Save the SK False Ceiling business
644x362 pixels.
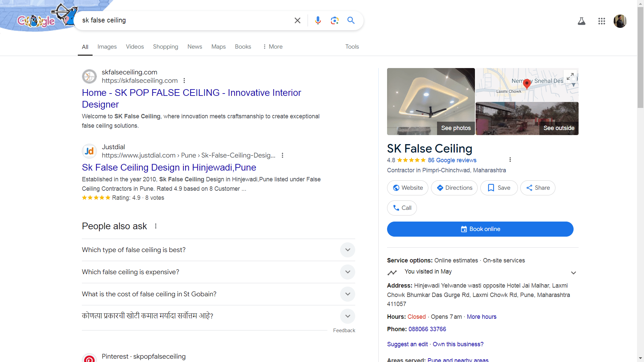(x=499, y=188)
